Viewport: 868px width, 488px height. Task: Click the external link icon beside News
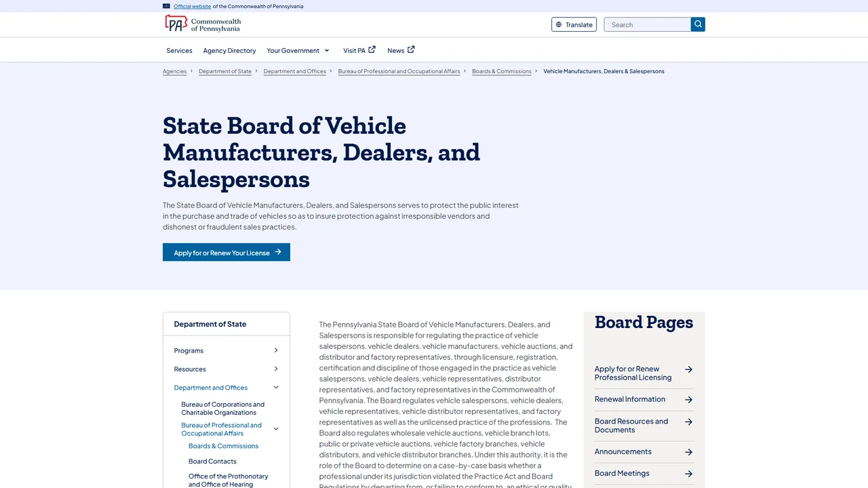coord(411,49)
